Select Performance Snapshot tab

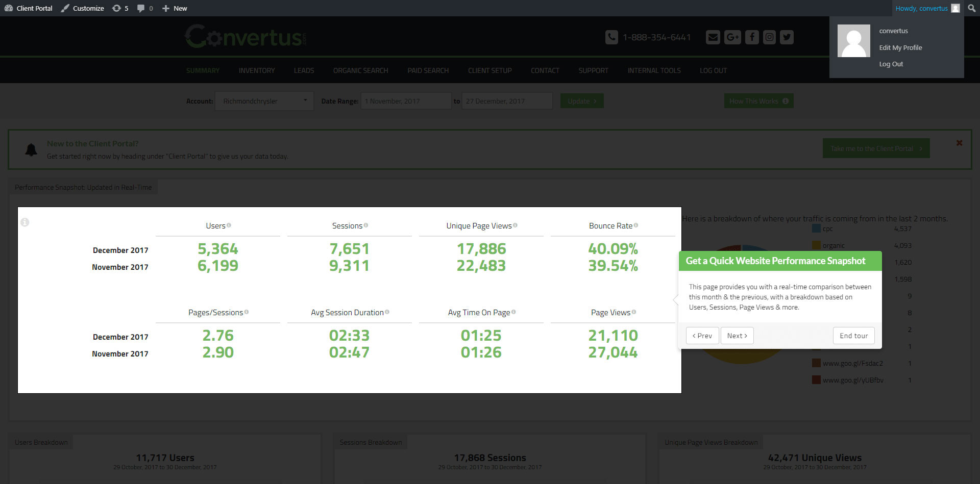[x=83, y=187]
